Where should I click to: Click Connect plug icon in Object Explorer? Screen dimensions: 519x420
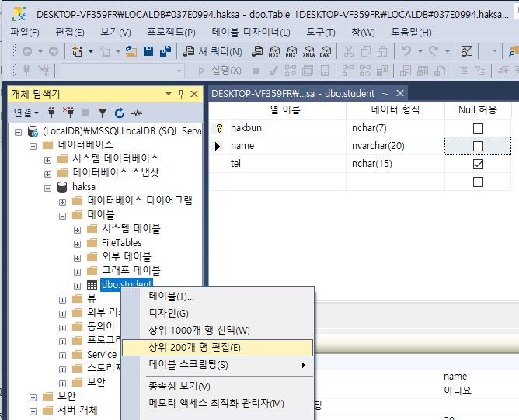[x=51, y=113]
